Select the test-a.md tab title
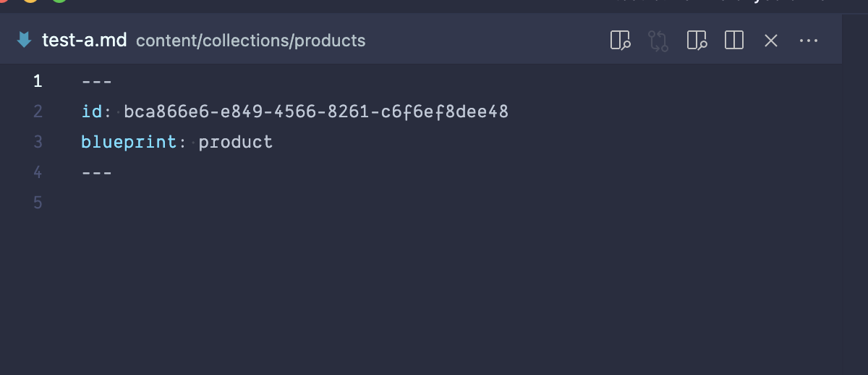The height and width of the screenshot is (375, 868). (85, 41)
